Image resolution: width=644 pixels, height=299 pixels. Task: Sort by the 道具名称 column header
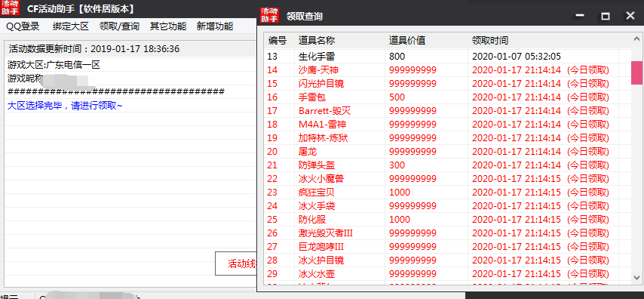coord(339,40)
